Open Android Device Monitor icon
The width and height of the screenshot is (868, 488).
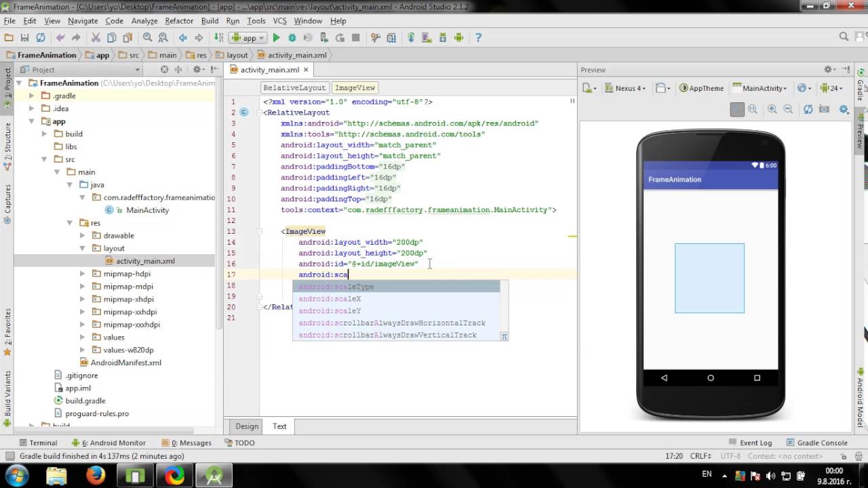pos(458,38)
